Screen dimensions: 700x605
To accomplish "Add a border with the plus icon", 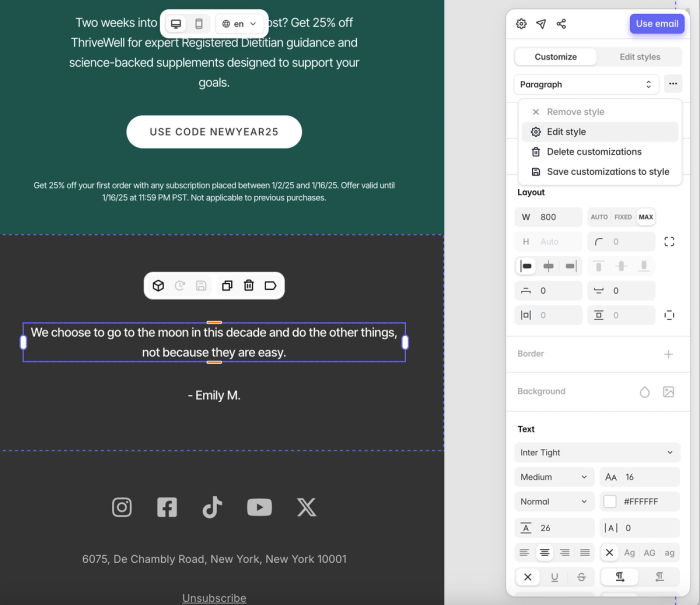I will tap(668, 354).
